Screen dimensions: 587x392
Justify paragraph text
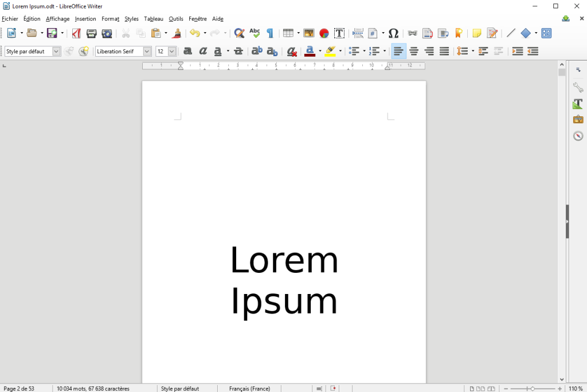pos(444,52)
